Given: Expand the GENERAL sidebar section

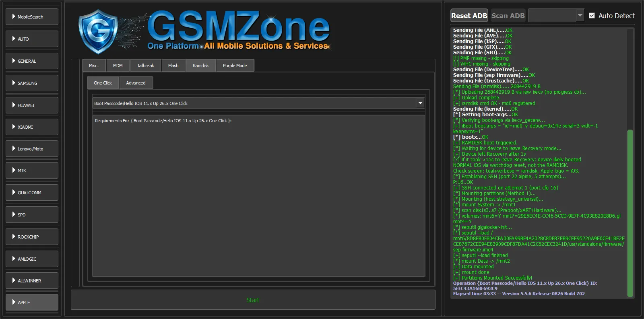Looking at the screenshot, I should click(32, 61).
